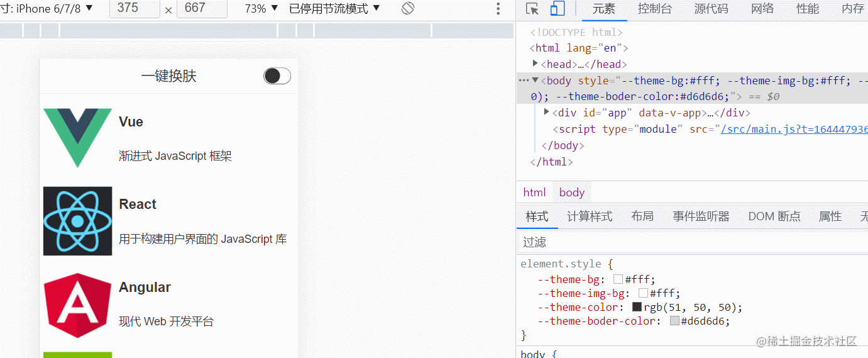Screen dimensions: 868x358
Task: Select the html lang="en" element line
Action: click(x=579, y=48)
